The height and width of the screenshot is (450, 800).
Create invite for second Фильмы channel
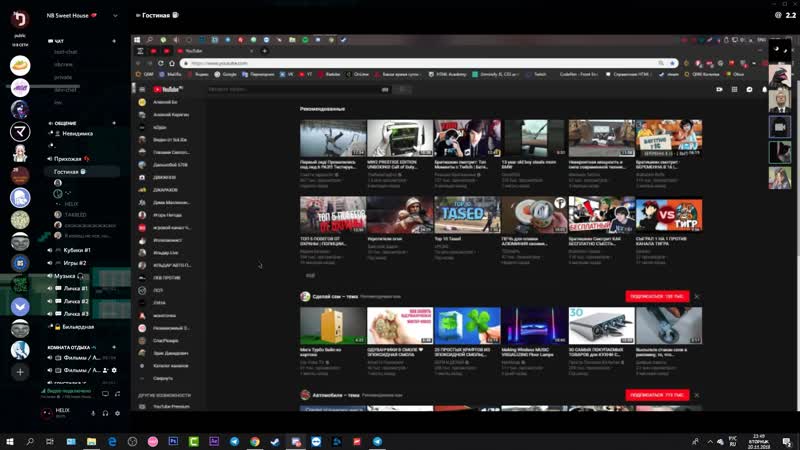click(105, 370)
